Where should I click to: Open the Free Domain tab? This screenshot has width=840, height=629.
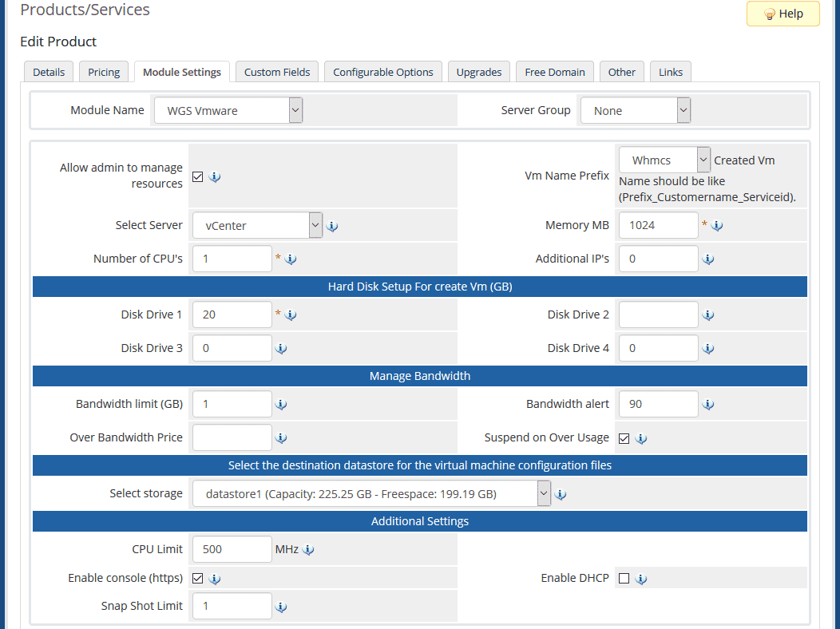(554, 71)
